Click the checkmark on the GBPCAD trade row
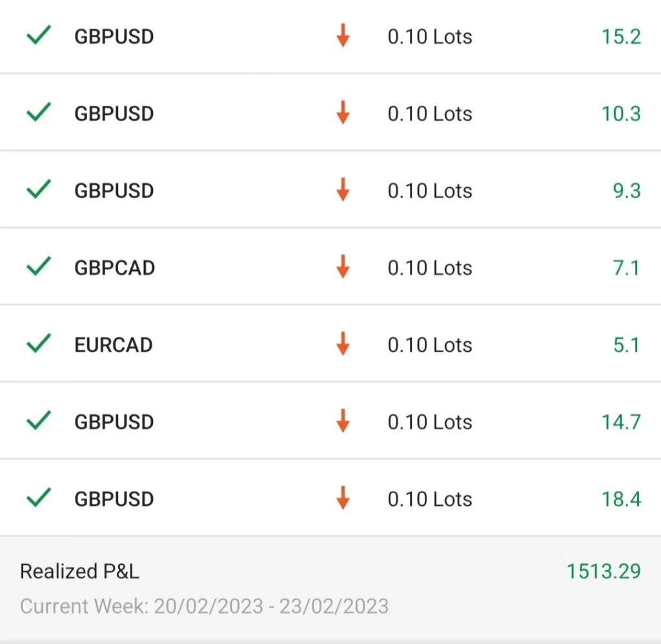This screenshot has height=644, width=661. (x=39, y=267)
